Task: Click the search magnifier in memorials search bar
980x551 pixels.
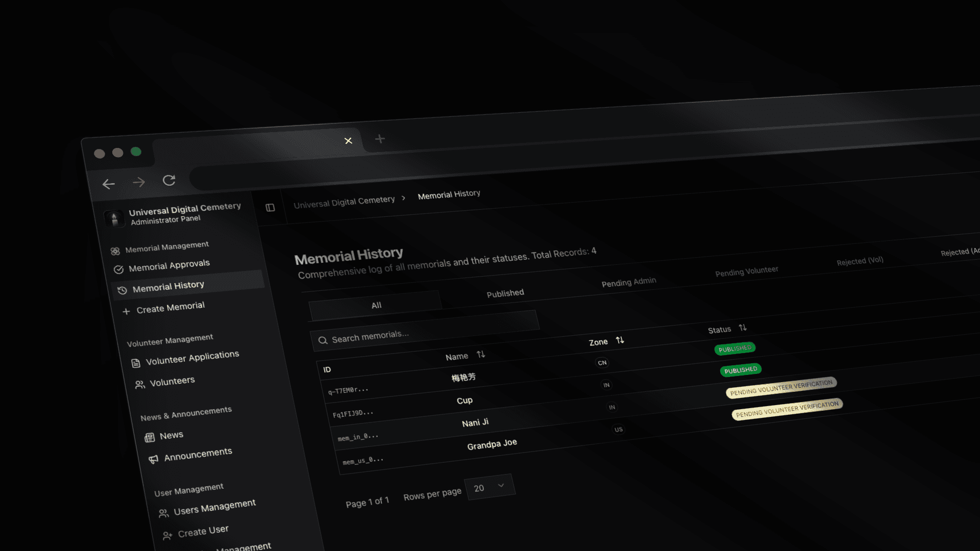Action: 323,340
